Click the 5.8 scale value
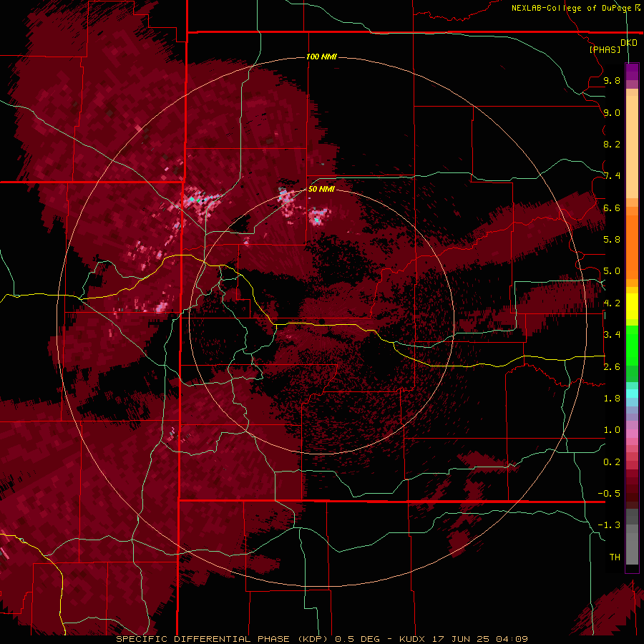The height and width of the screenshot is (644, 644). (612, 240)
